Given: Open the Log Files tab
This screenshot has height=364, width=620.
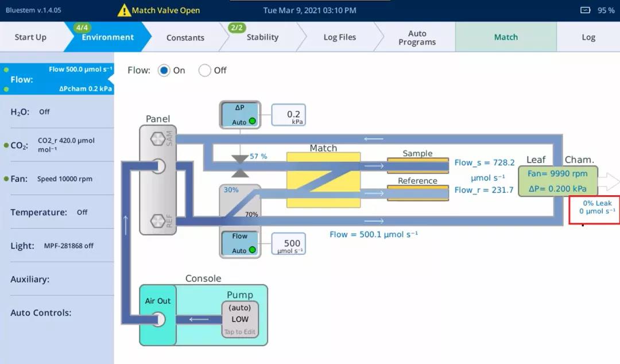Looking at the screenshot, I should tap(339, 37).
